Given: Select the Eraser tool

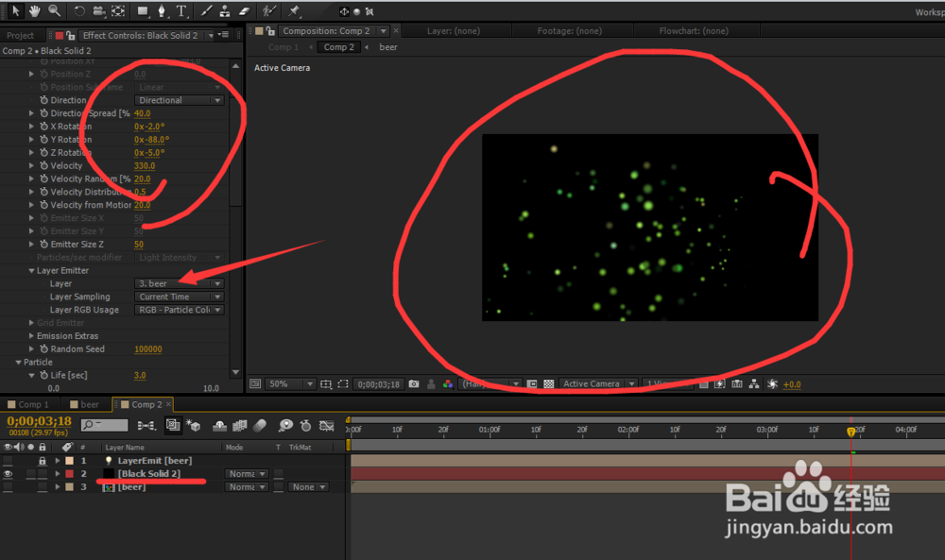Looking at the screenshot, I should click(244, 10).
